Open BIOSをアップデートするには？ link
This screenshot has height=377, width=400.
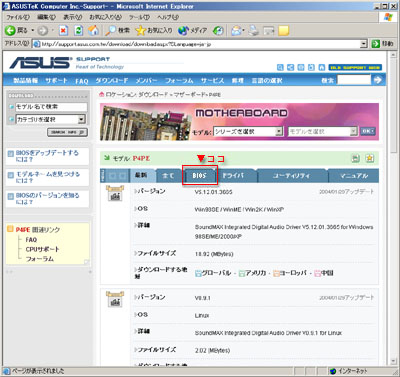47,156
